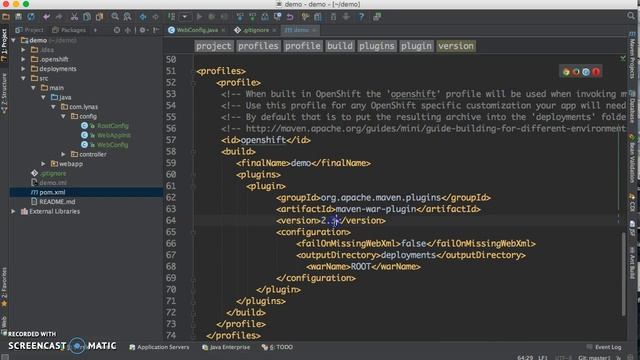Click the project view settings gear icon
640x360 pixels.
(143, 30)
